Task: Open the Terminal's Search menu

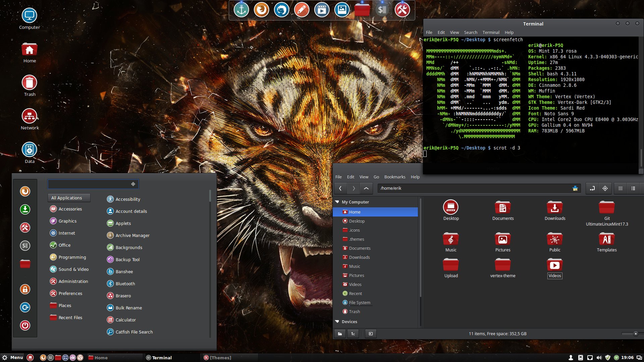Action: click(470, 33)
